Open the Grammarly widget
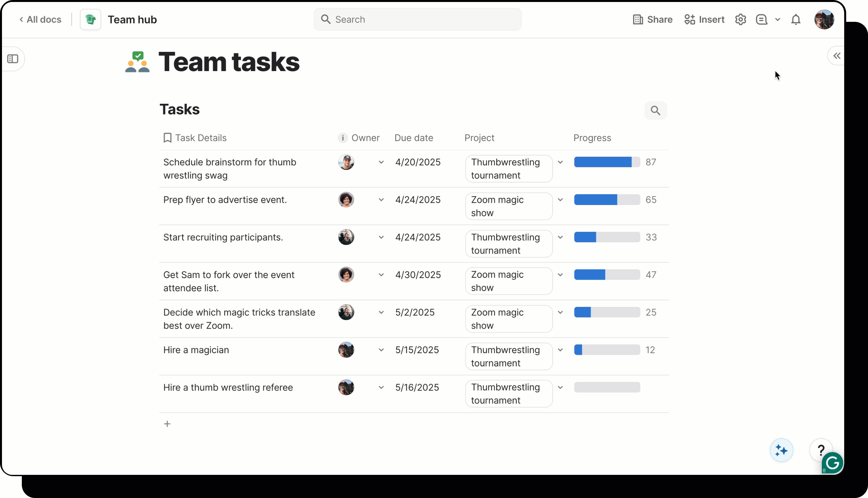The width and height of the screenshot is (868, 498). [832, 463]
